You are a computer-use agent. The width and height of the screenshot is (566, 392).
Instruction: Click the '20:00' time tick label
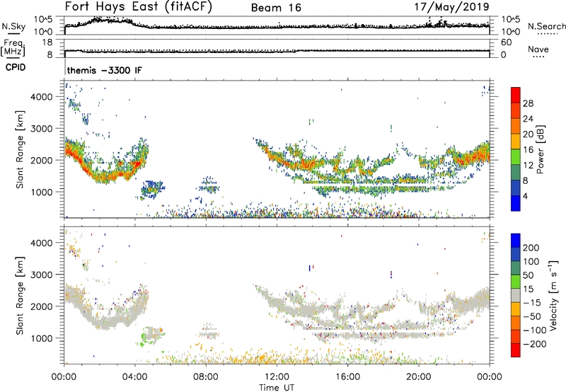click(418, 377)
